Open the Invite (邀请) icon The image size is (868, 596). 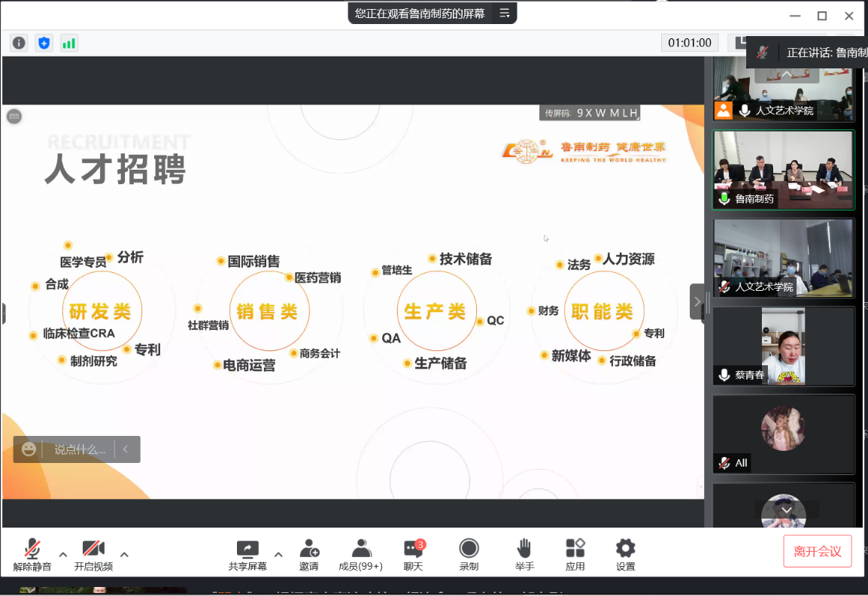point(308,555)
